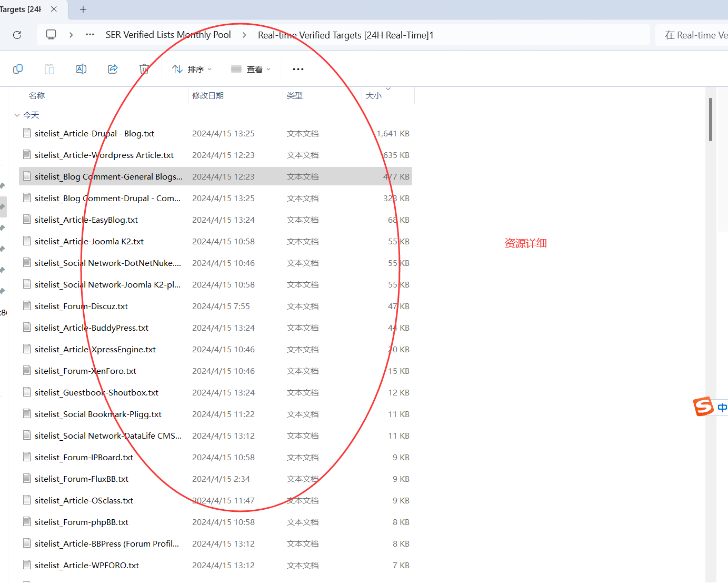Click the 1,641 KB size cell
The image size is (728, 584).
coord(393,134)
